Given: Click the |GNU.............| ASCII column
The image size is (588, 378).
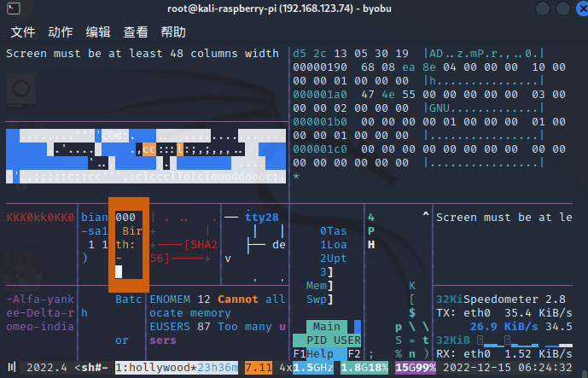Looking at the screenshot, I should pos(484,108).
